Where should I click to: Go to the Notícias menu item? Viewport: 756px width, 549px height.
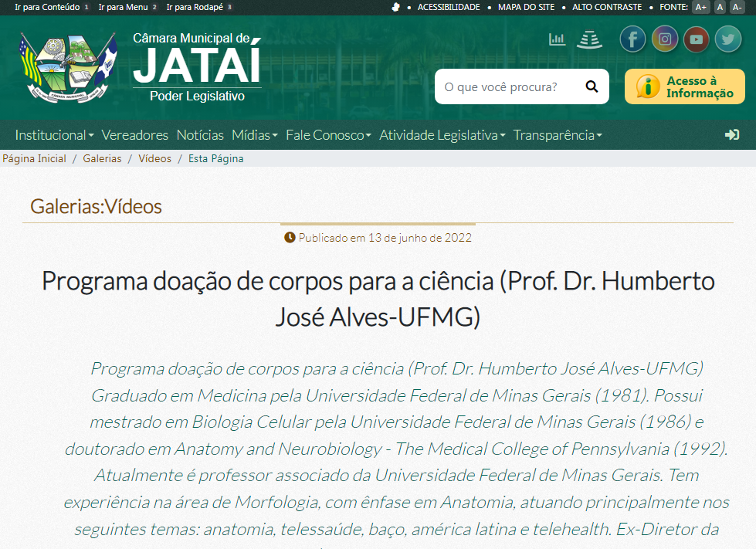point(200,135)
